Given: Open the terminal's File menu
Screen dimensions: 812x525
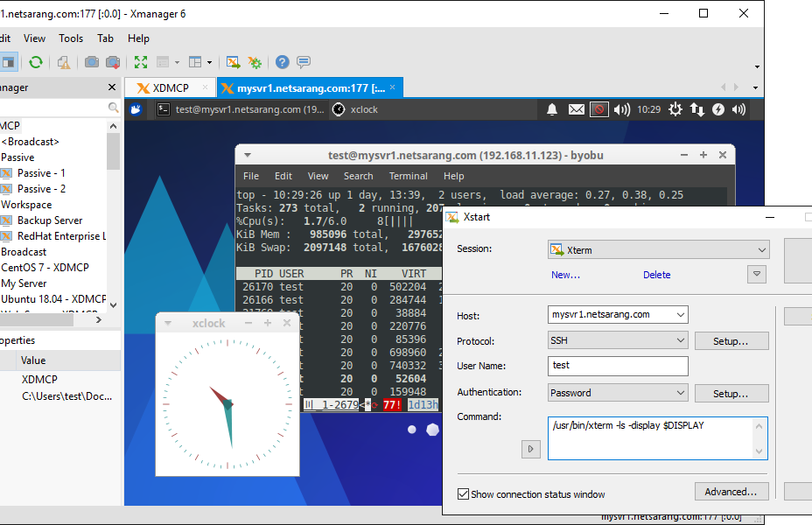Looking at the screenshot, I should 250,176.
